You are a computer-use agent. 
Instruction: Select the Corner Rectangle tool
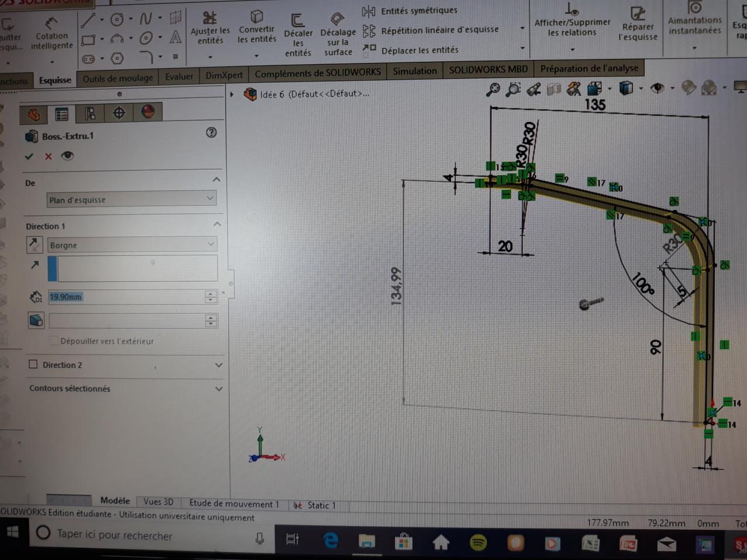pos(89,40)
